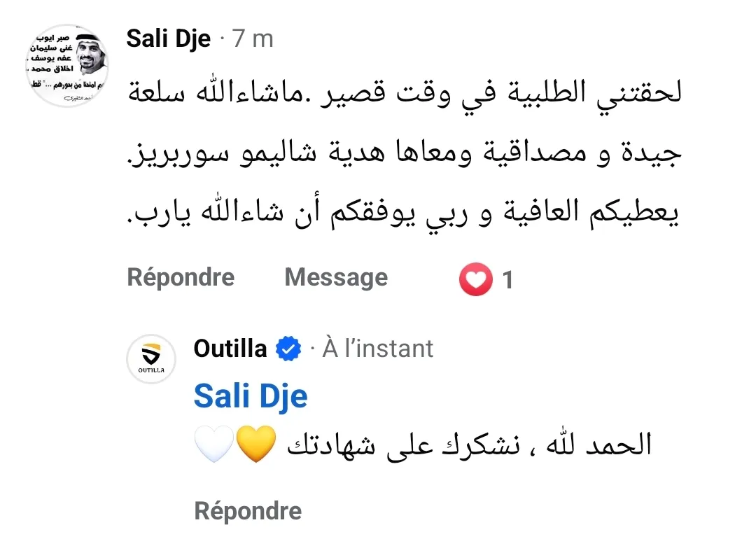View the reaction count of 1
Image resolution: width=756 pixels, height=553 pixels.
507,281
